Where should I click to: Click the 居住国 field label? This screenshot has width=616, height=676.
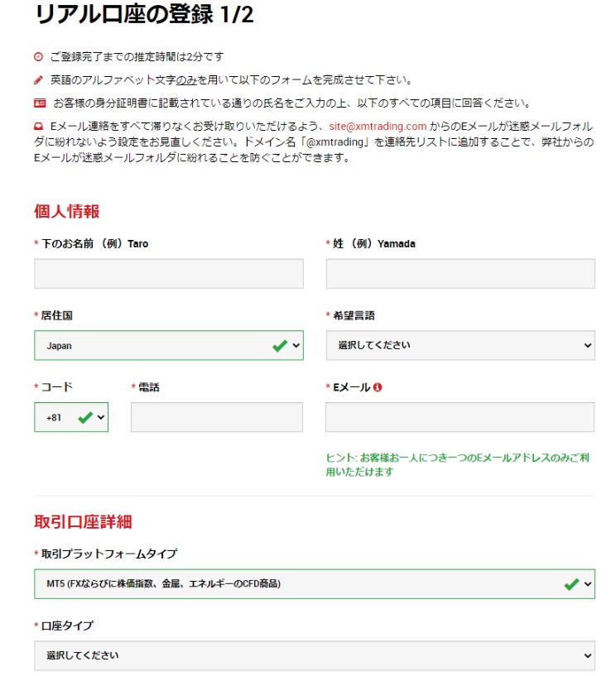pos(56,315)
